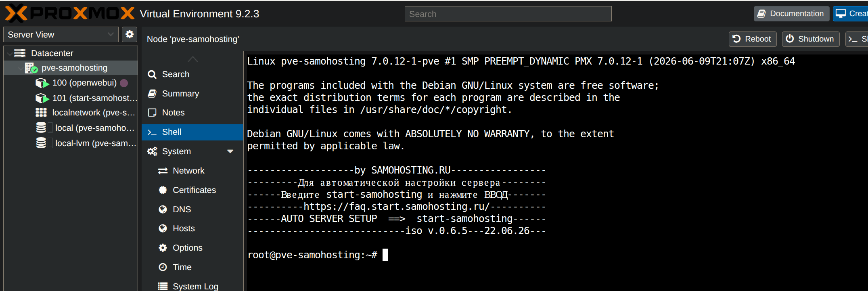
Task: Click the 'Linux pve-samohosting 7.0.12-1-pve' kernel line
Action: [x=521, y=61]
